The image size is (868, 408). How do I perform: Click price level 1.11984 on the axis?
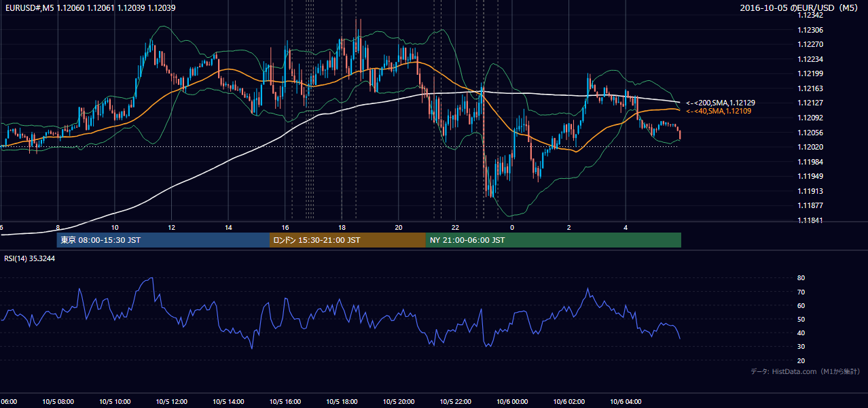click(x=810, y=162)
